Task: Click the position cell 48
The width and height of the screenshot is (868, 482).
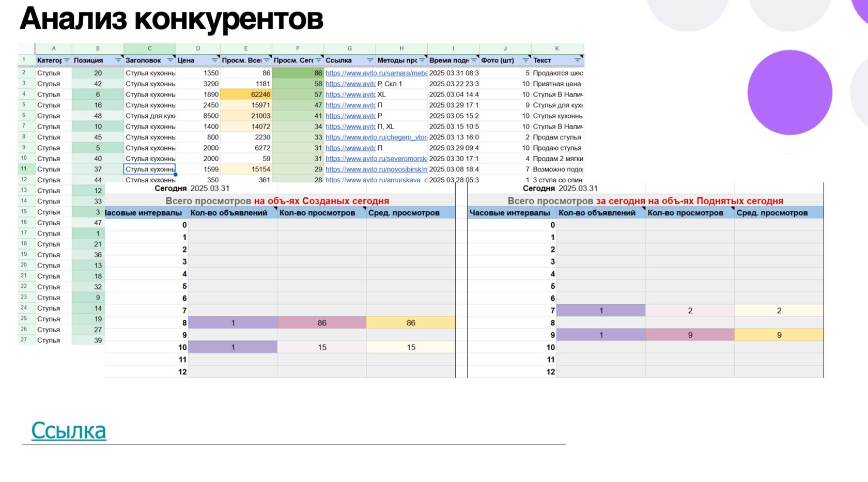Action: pos(98,116)
